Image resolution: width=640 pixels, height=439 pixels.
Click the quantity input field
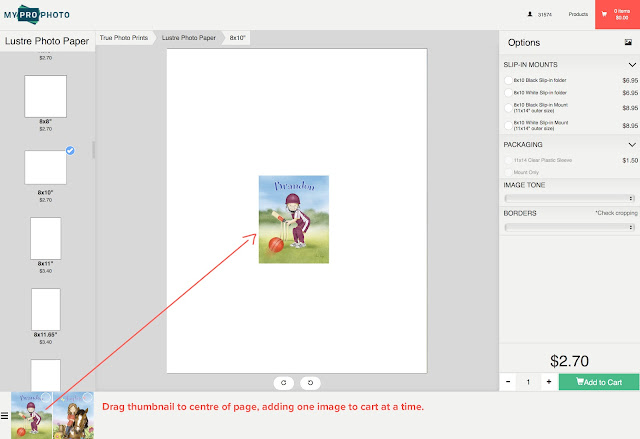pos(529,382)
